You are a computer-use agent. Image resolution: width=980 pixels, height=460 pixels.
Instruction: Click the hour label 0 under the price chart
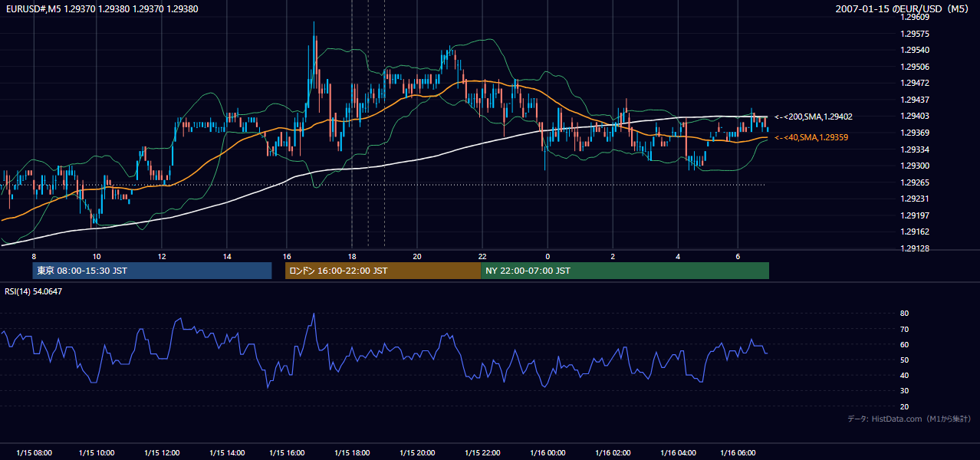click(548, 255)
